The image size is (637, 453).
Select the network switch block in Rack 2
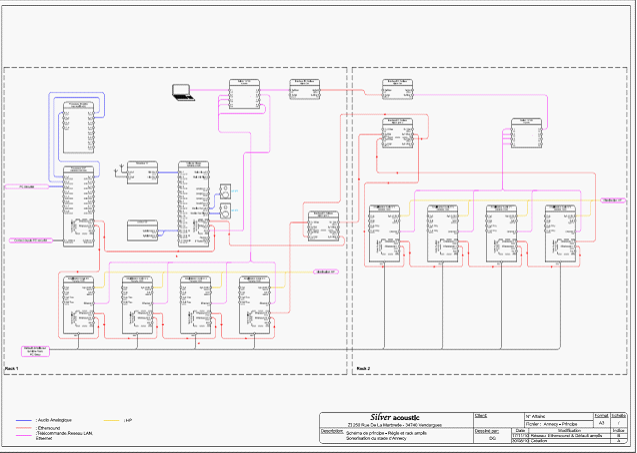click(525, 132)
